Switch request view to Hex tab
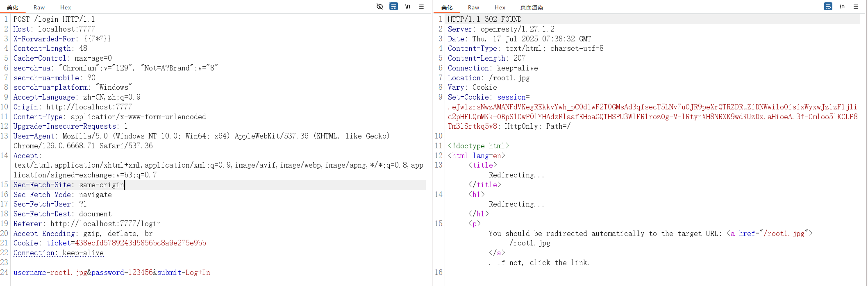Screen dimensions: 868x286 pyautogui.click(x=66, y=7)
